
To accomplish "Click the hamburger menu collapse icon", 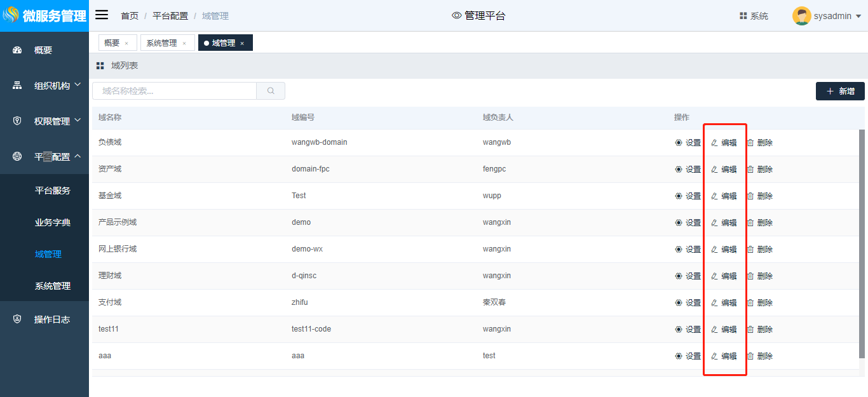I will coord(102,15).
